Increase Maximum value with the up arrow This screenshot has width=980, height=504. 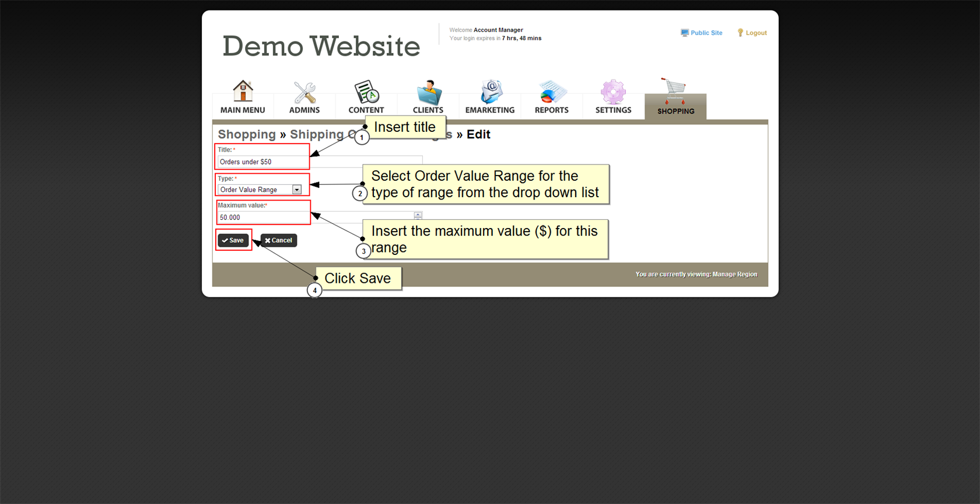click(418, 215)
